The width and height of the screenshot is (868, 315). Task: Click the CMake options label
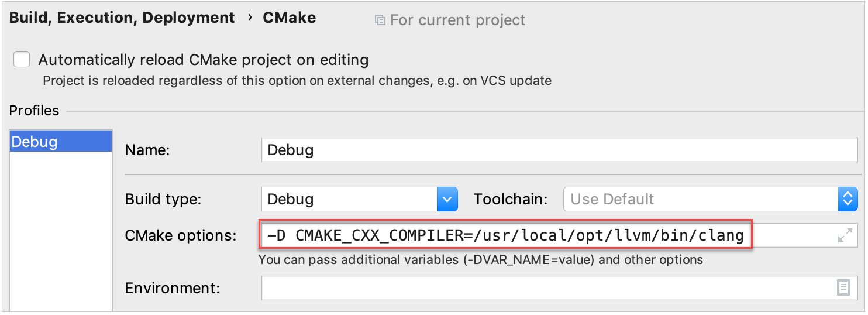coord(181,236)
